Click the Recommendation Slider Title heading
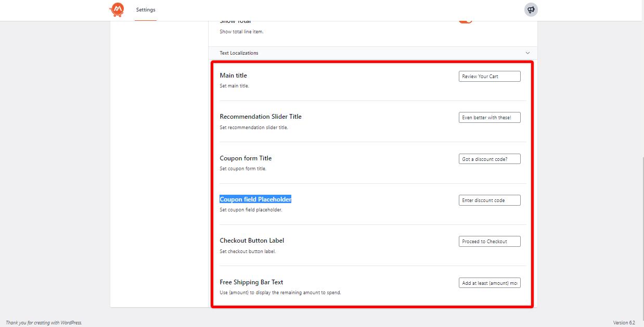The width and height of the screenshot is (644, 327). click(x=260, y=117)
